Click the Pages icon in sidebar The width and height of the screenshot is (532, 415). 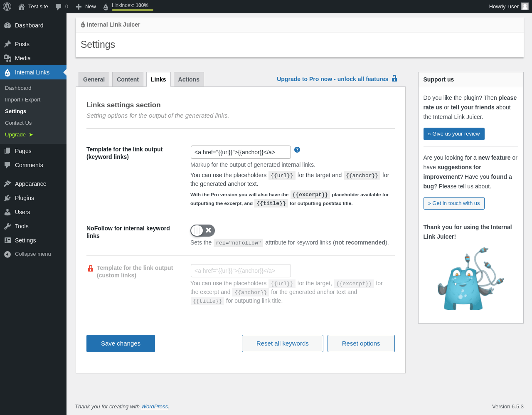(x=7, y=151)
